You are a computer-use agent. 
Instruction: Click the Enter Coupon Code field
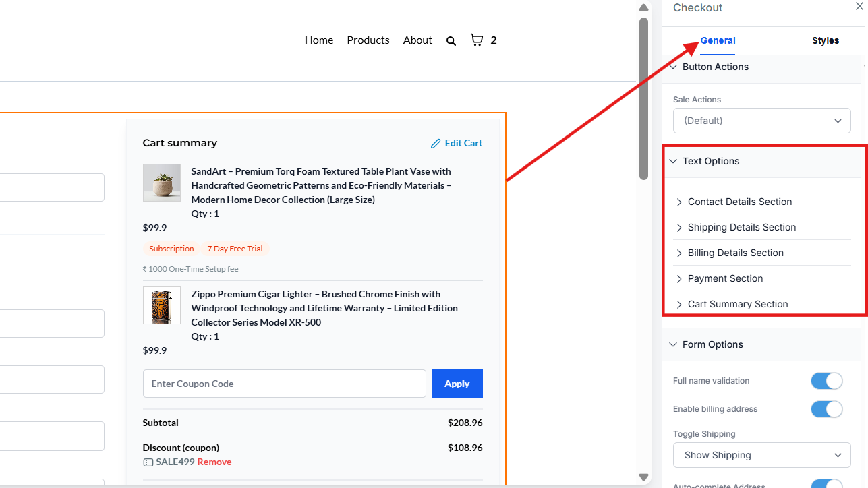coord(284,384)
